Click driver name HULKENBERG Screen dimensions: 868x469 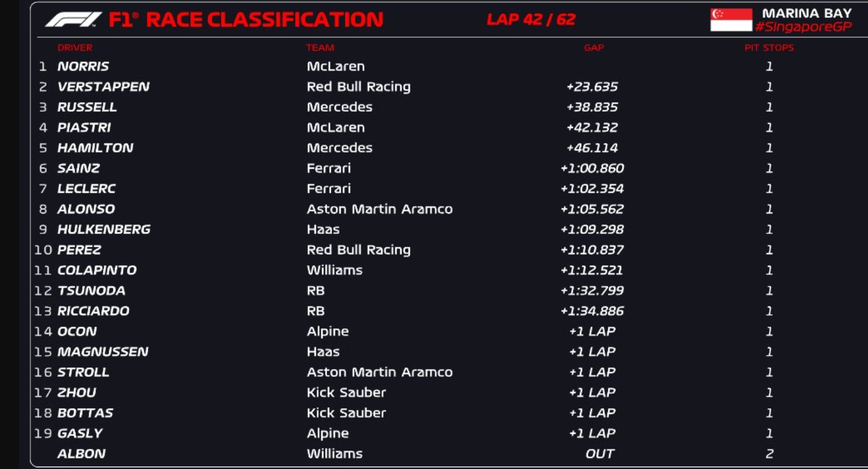[x=104, y=229]
